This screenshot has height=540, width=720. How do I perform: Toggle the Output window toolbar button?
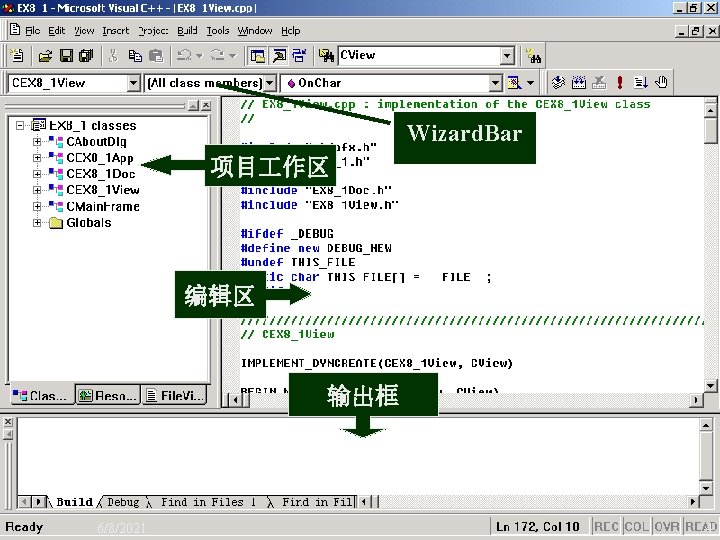pyautogui.click(x=279, y=56)
